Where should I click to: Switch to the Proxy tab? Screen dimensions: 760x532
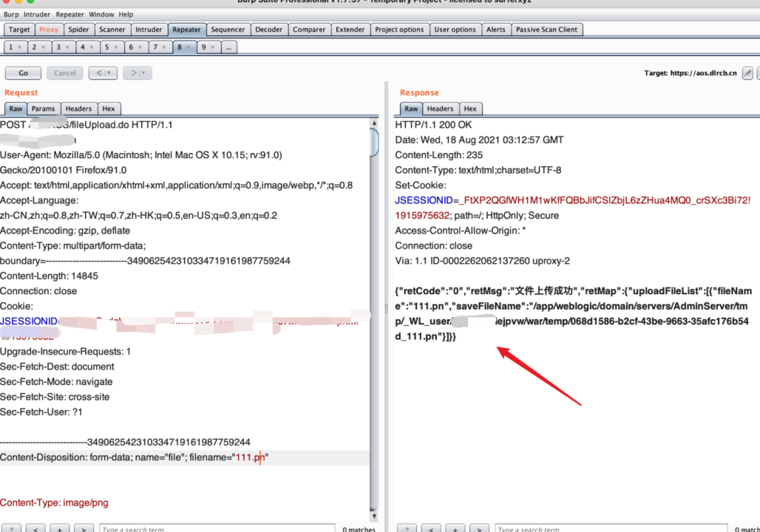(x=49, y=30)
